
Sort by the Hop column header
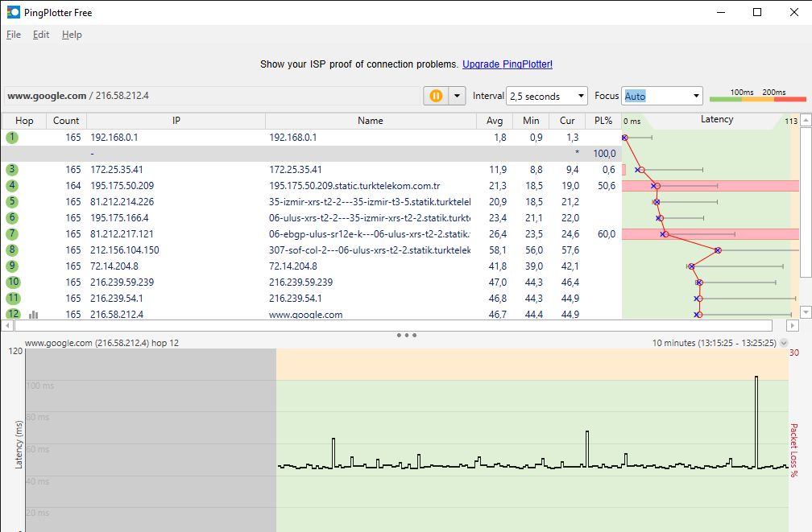pyautogui.click(x=24, y=121)
